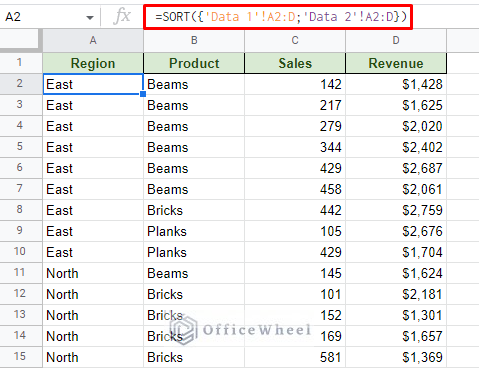The width and height of the screenshot is (479, 368).
Task: Open the Name box dropdown arrow
Action: point(90,17)
